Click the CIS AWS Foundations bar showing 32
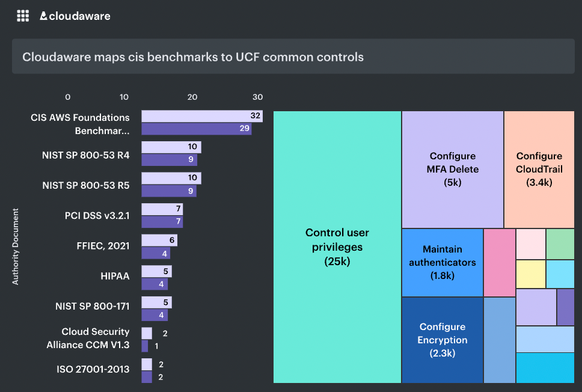 click(202, 116)
